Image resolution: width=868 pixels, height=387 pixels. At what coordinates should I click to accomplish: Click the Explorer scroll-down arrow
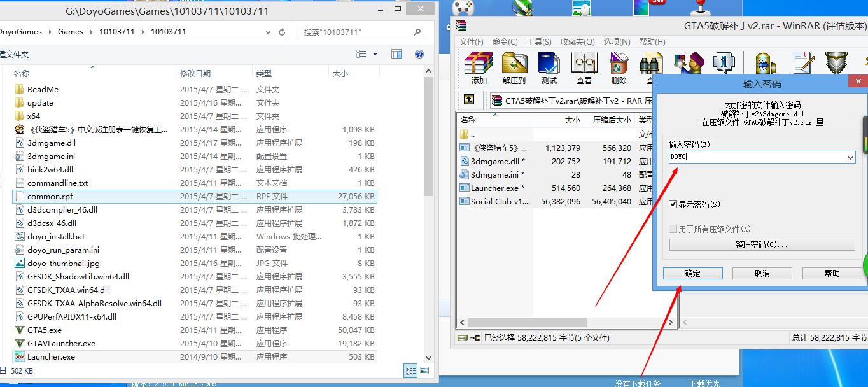[x=428, y=358]
